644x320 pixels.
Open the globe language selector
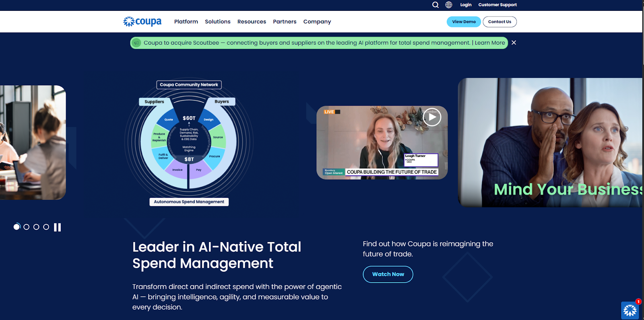point(449,5)
